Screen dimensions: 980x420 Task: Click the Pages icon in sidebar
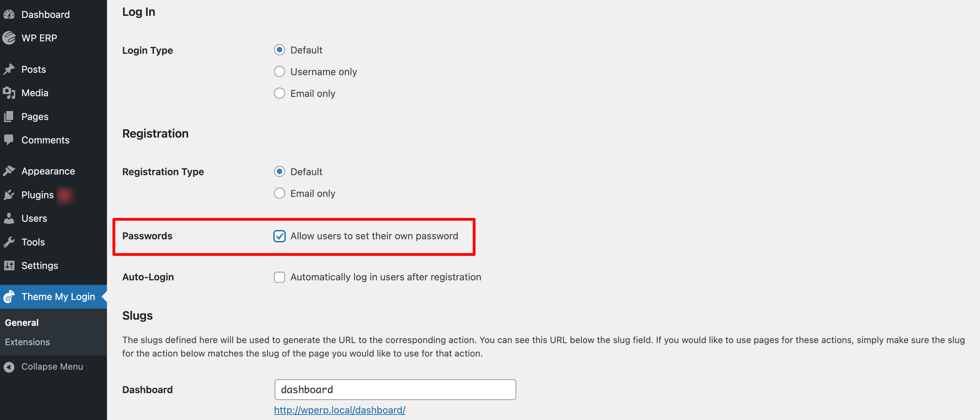pos(9,116)
